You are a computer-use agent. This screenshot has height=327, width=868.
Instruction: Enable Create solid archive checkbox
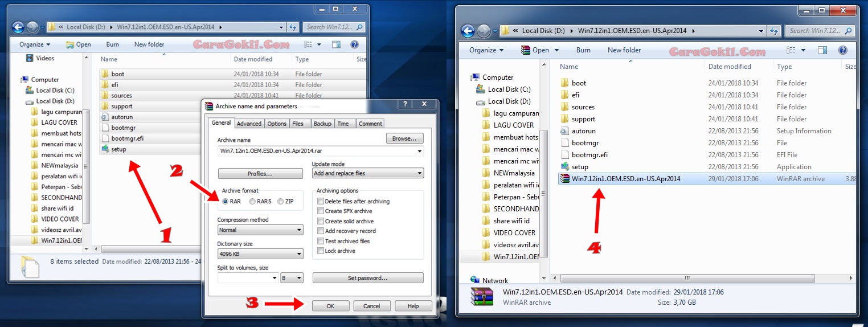click(321, 221)
